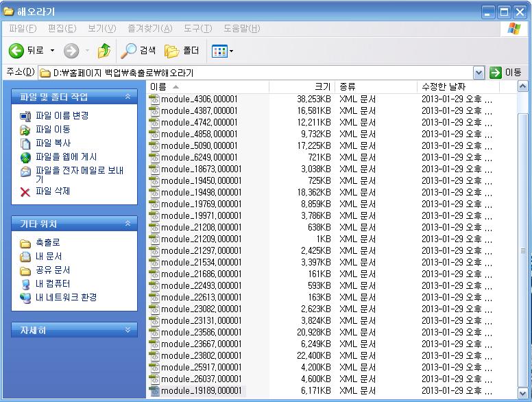The height and width of the screenshot is (402, 532).
Task: Click the Views layout icon
Action: [x=219, y=51]
